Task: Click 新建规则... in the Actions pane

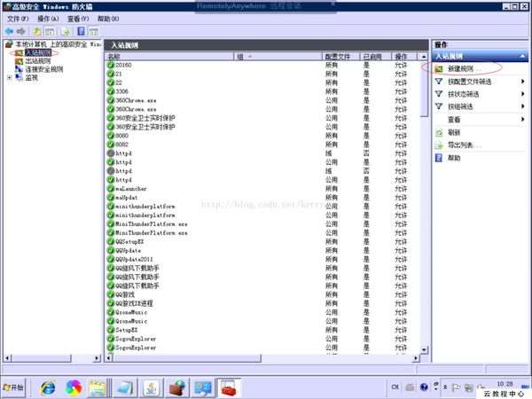Action: 464,69
